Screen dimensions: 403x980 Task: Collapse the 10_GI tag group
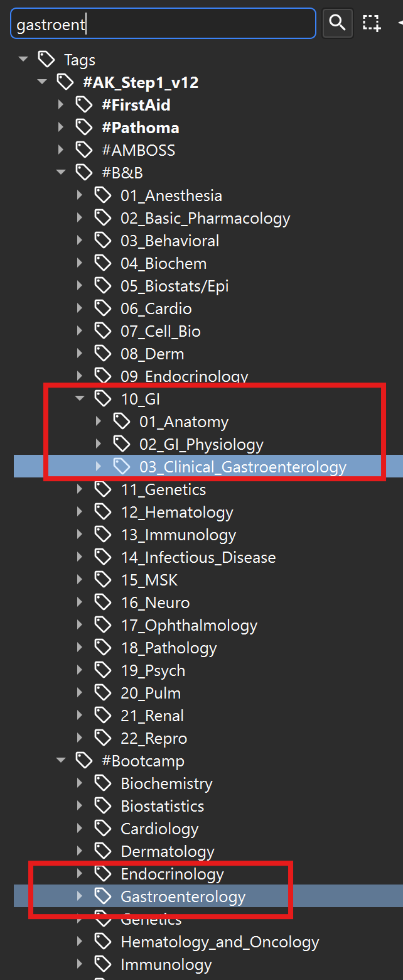(x=80, y=399)
